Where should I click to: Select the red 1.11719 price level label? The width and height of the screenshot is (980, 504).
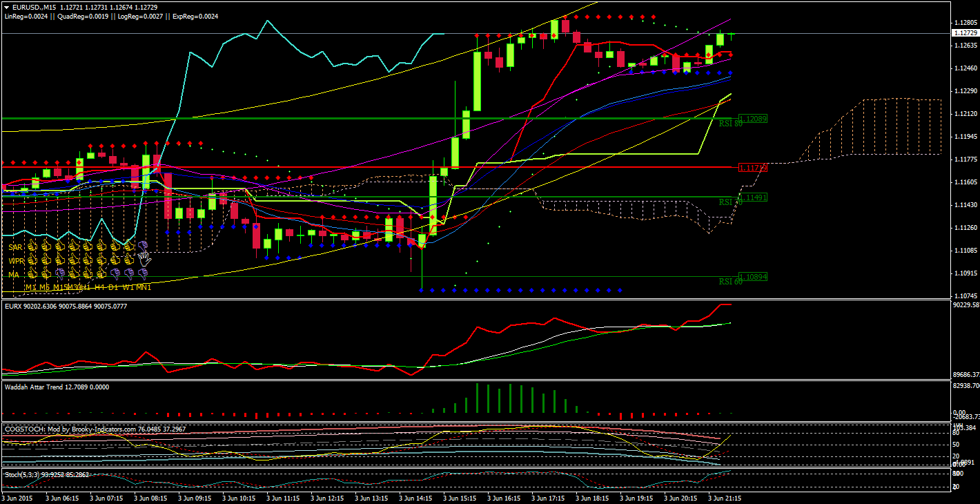coord(752,168)
